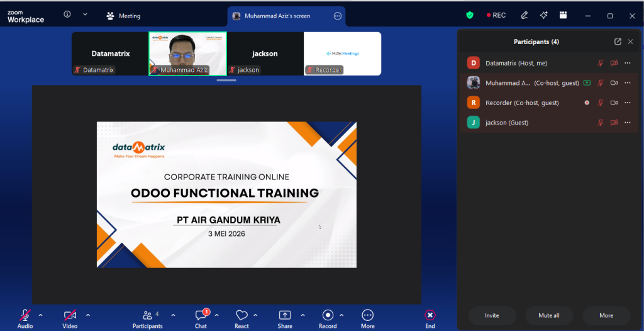Screen dimensions: 644x331
Task: Open more options for Muhammad Aziz
Action: [628, 83]
